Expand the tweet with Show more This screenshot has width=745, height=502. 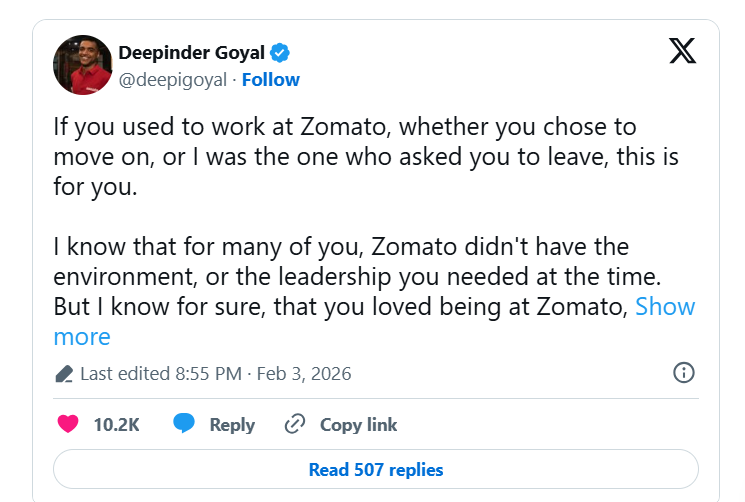[665, 306]
